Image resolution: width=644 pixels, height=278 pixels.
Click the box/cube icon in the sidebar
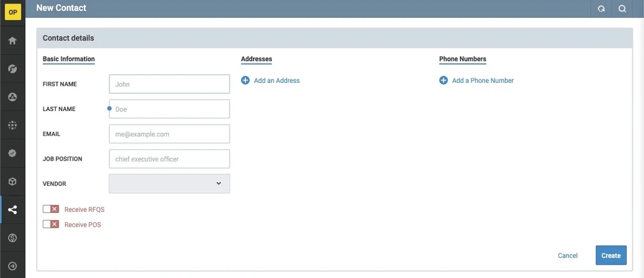point(13,182)
